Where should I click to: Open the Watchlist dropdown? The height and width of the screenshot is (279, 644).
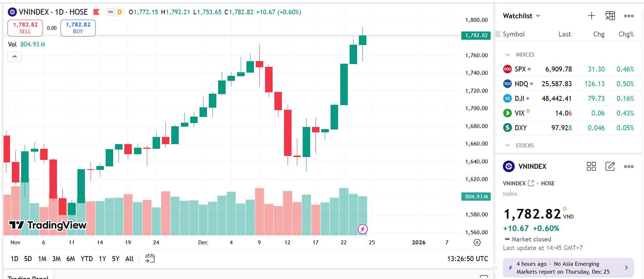tap(522, 16)
